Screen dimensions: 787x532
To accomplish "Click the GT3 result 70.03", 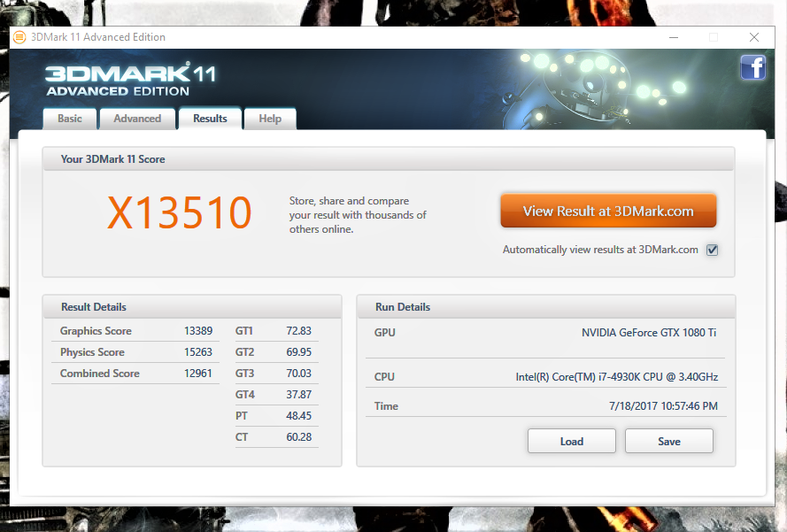I will tap(298, 374).
